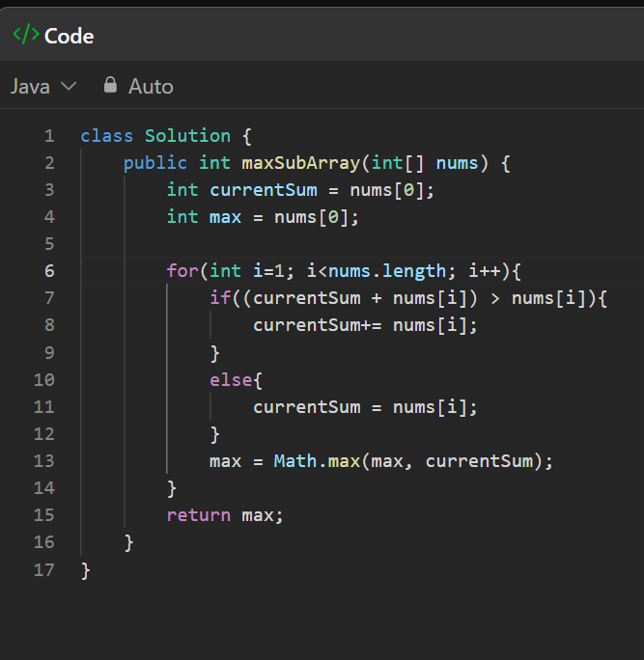Click the "return" keyword on line 15
Screen dimensions: 644x660
point(198,515)
